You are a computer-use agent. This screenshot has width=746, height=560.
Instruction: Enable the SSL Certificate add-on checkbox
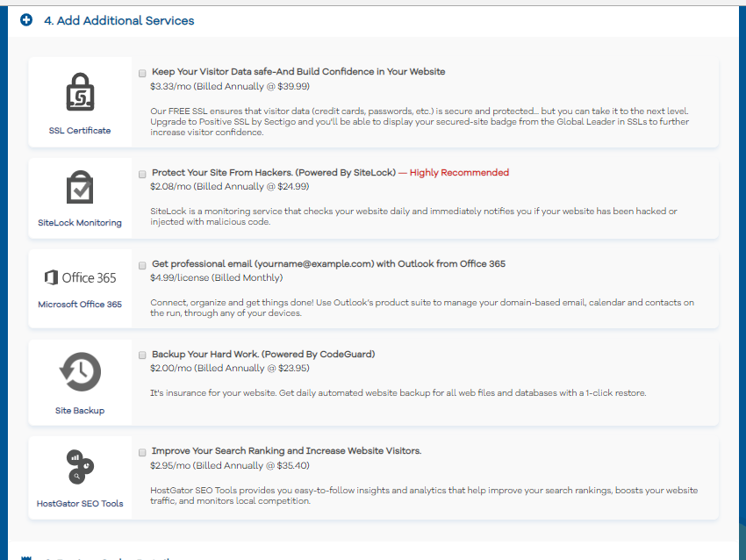[142, 73]
